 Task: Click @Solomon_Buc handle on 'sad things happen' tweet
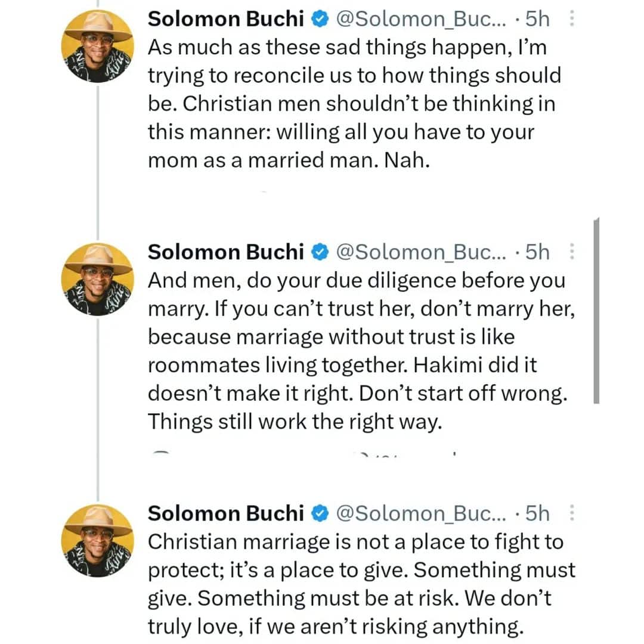point(420,20)
